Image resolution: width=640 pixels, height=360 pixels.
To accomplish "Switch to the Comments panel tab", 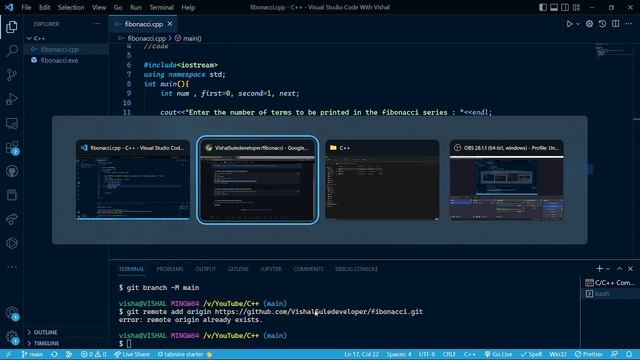I will coord(308,269).
